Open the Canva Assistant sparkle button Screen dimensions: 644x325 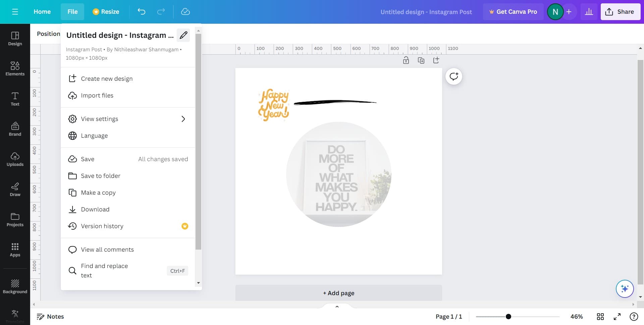point(625,288)
